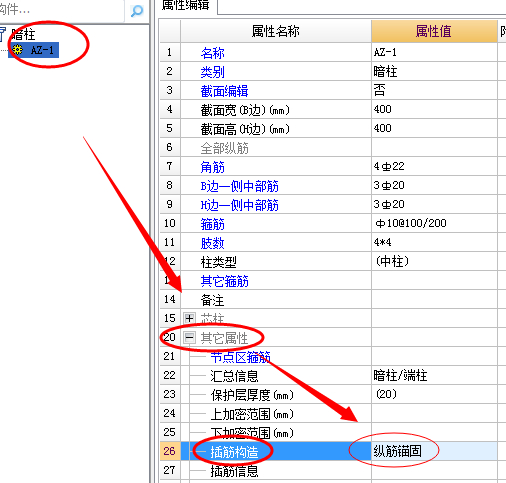Click row number 26 header
The width and height of the screenshot is (506, 483).
coord(170,451)
